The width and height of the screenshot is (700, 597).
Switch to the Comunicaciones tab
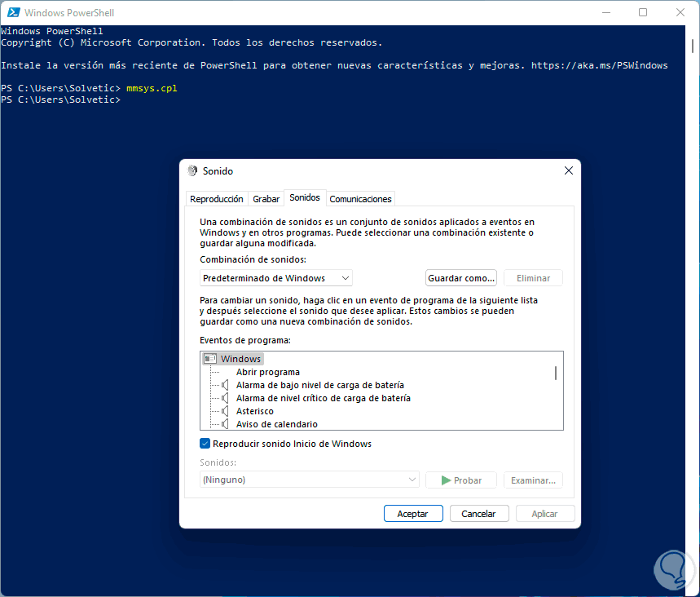click(x=360, y=199)
